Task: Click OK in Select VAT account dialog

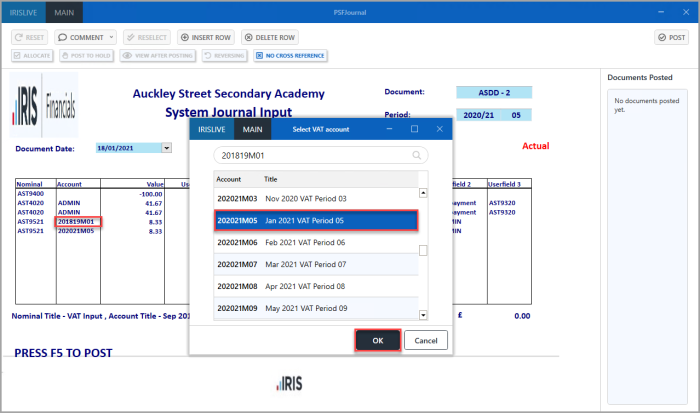Action: [x=378, y=341]
